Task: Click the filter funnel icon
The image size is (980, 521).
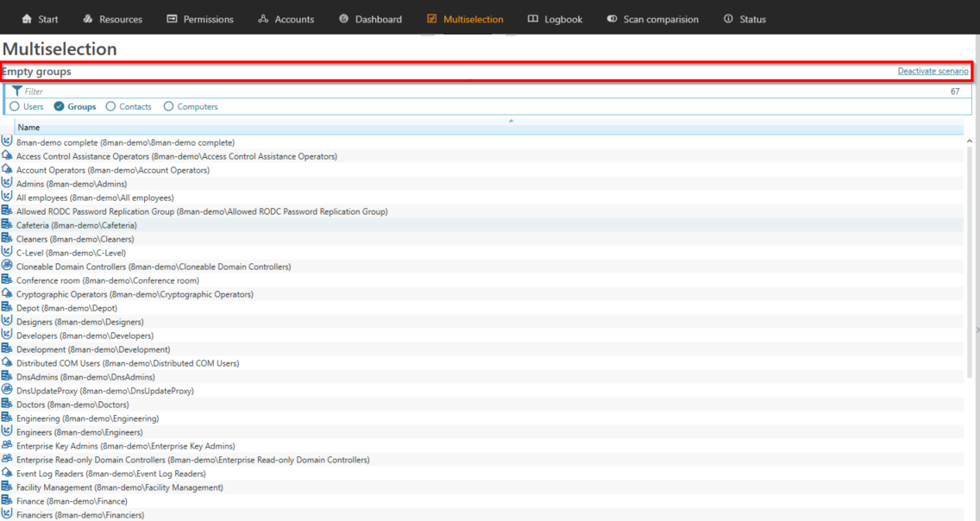Action: [x=16, y=91]
